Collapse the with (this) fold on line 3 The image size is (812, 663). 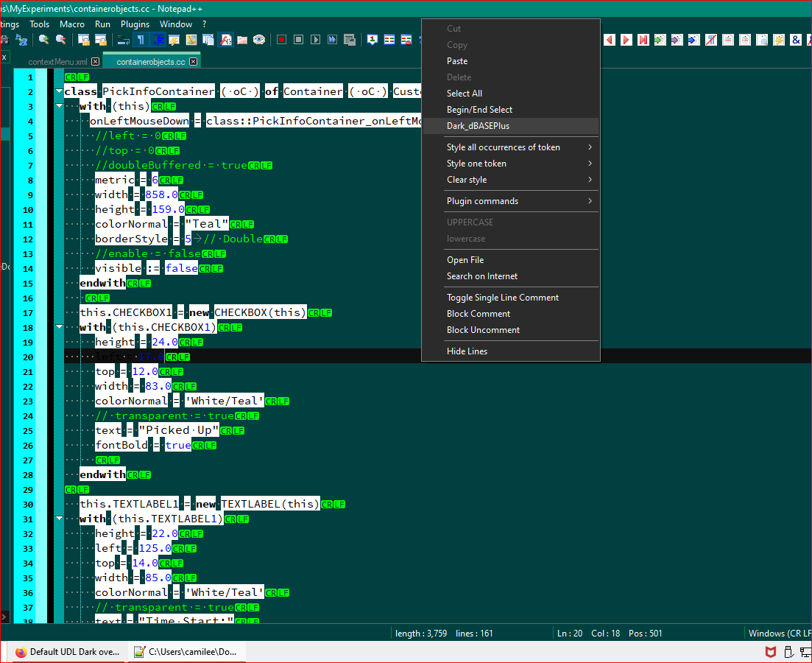click(x=59, y=106)
